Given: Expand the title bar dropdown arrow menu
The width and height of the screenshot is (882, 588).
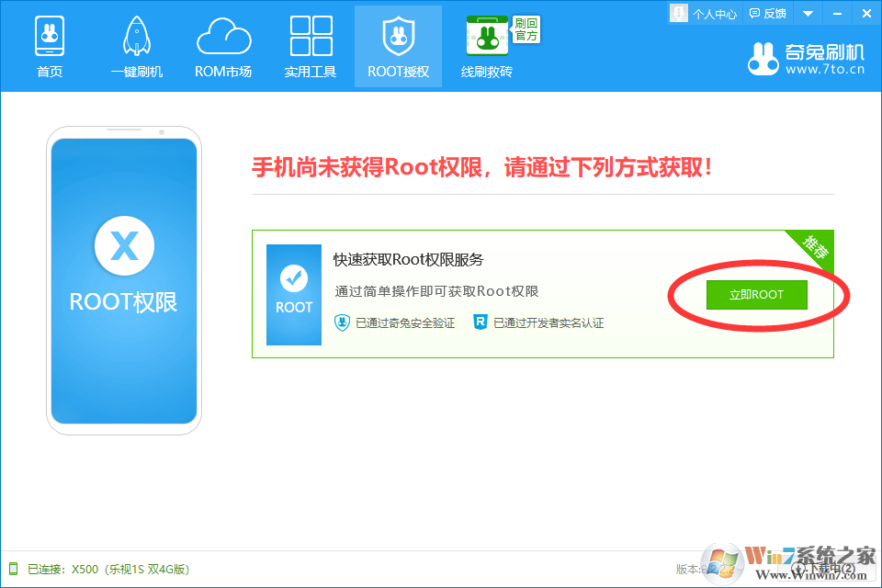Looking at the screenshot, I should click(x=808, y=14).
